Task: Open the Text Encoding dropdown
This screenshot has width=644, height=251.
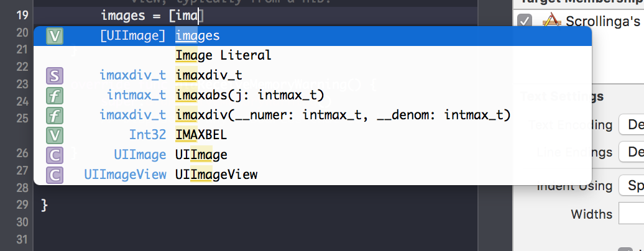Action: [x=631, y=125]
